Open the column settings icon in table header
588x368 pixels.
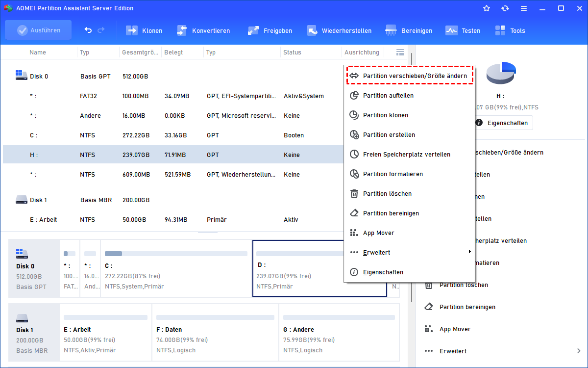[x=400, y=52]
